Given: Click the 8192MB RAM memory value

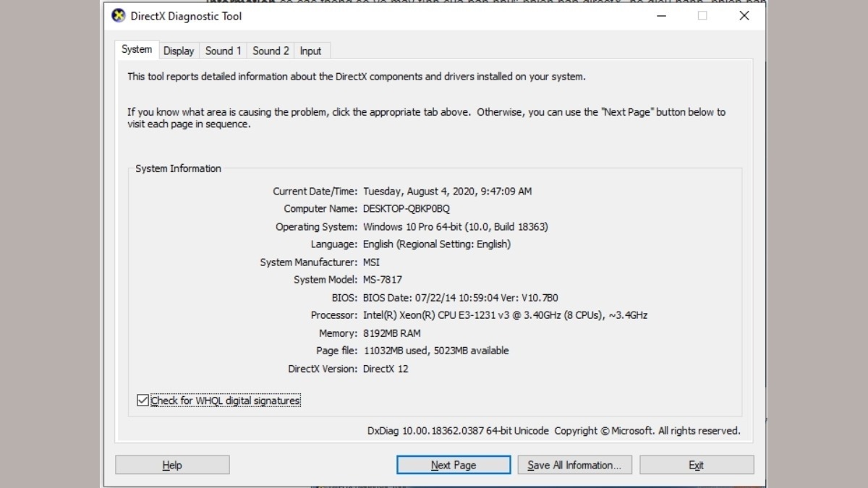Looking at the screenshot, I should [x=392, y=333].
